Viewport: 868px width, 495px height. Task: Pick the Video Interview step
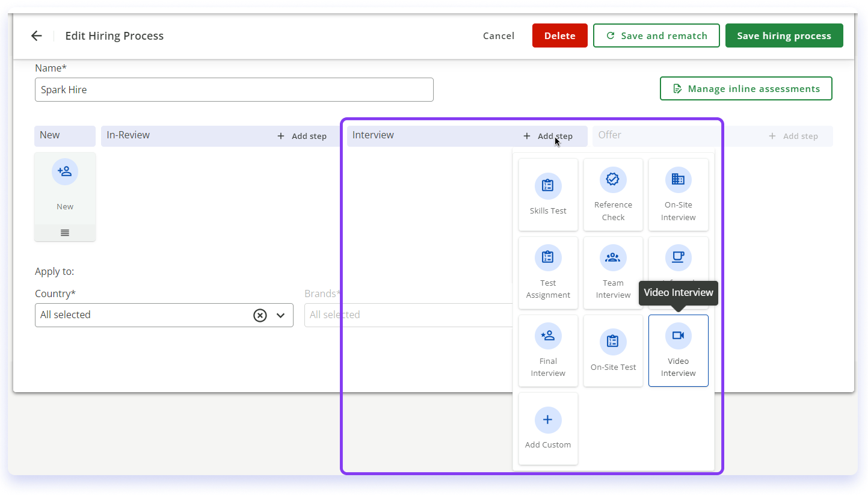[x=678, y=351]
